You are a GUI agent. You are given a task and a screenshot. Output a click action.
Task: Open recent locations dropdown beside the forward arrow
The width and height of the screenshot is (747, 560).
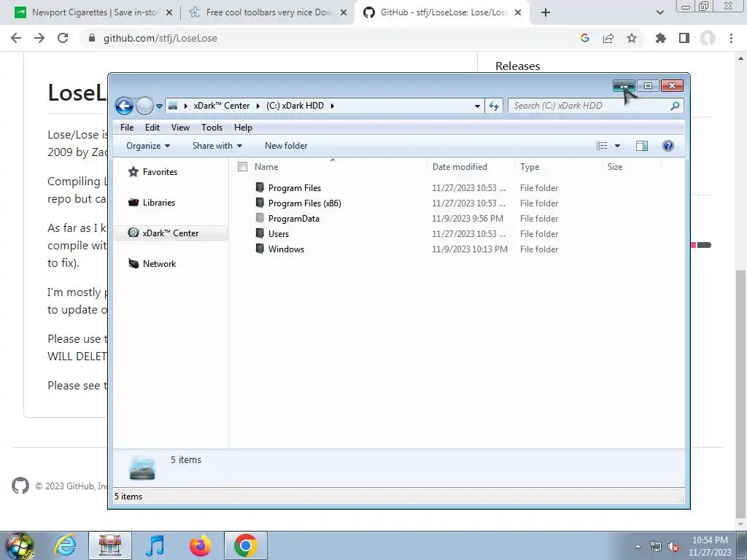159,106
